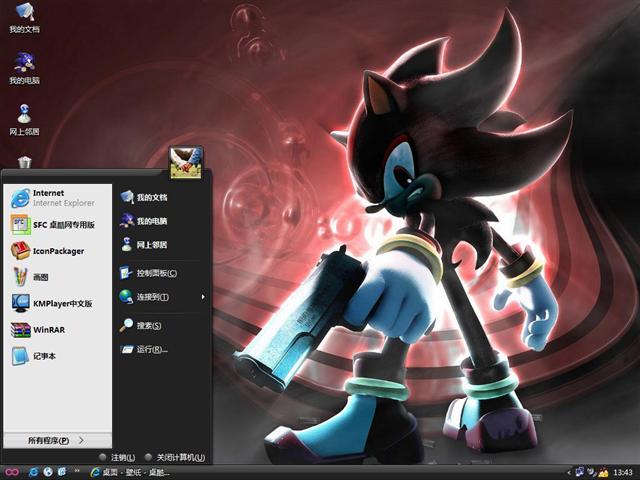Open the 我的文档 desktop icon
This screenshot has width=640, height=480.
[24, 18]
